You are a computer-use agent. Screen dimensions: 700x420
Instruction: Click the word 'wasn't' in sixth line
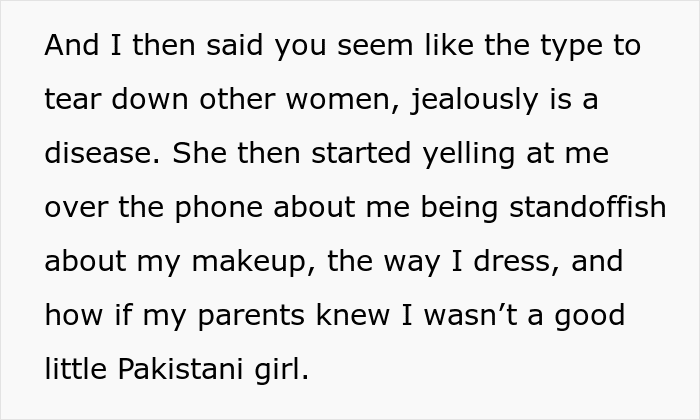pyautogui.click(x=471, y=315)
